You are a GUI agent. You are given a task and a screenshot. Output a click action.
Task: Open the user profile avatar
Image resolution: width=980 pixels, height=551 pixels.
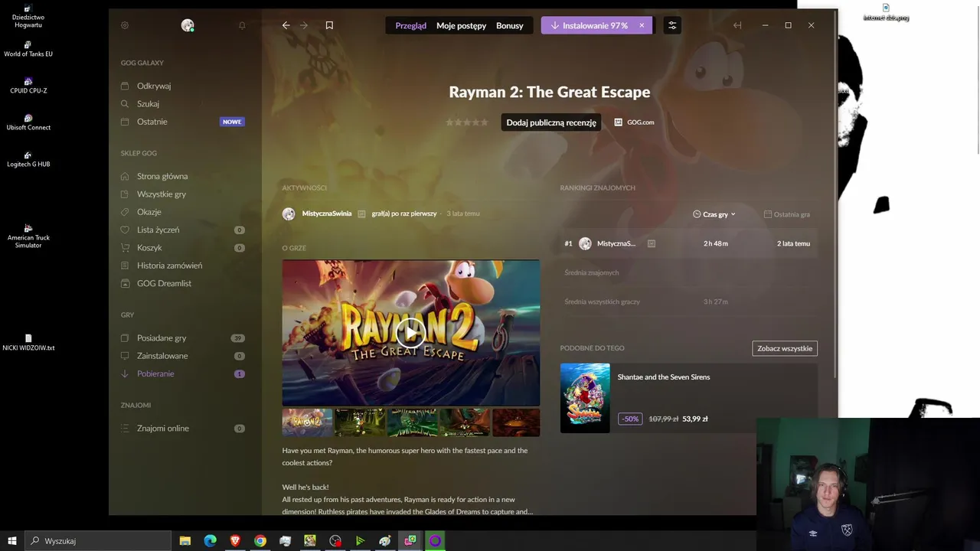(x=188, y=25)
